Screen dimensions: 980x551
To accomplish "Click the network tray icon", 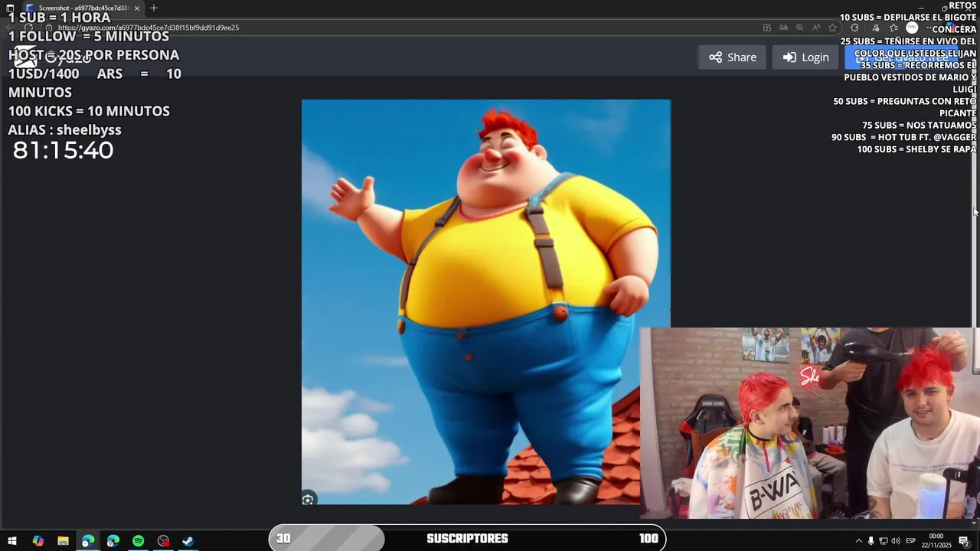I will 883,541.
